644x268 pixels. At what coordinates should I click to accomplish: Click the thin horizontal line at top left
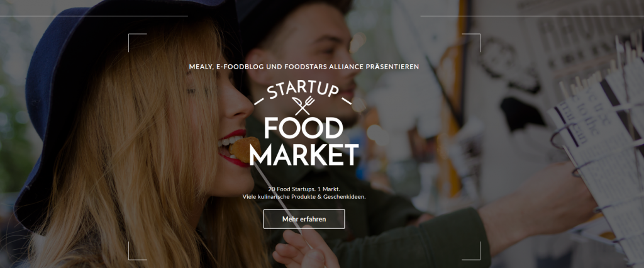[94, 16]
